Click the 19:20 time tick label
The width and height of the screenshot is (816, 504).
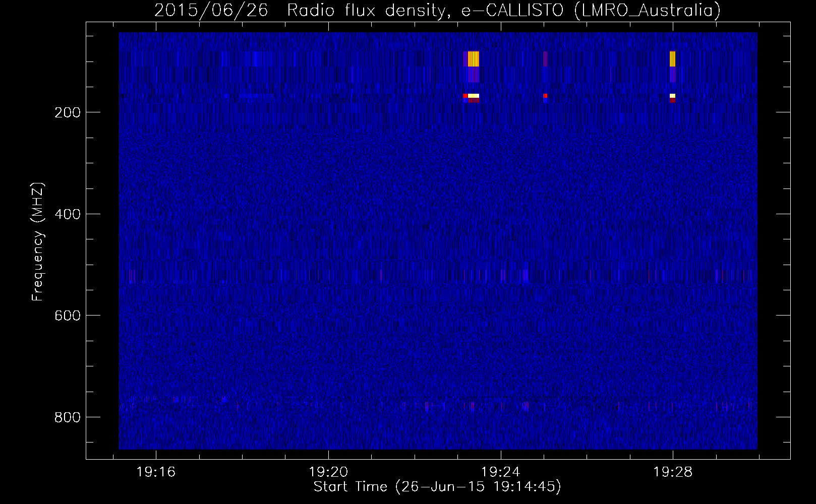(329, 472)
